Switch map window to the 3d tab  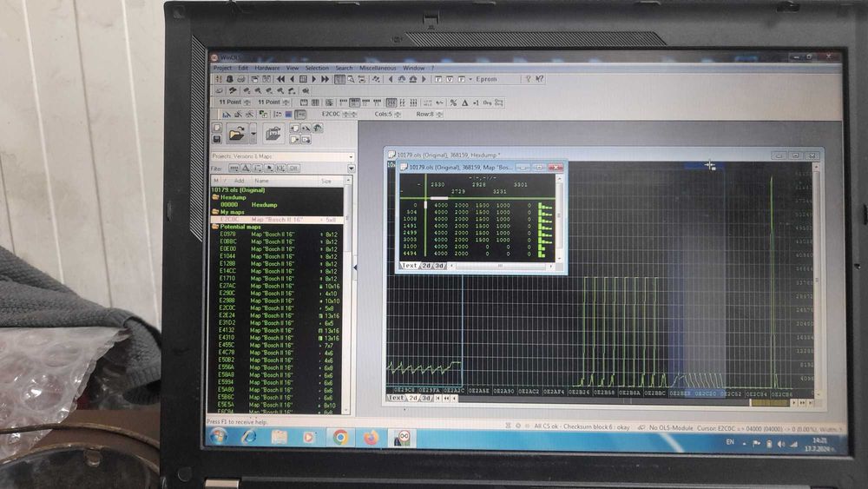point(439,266)
